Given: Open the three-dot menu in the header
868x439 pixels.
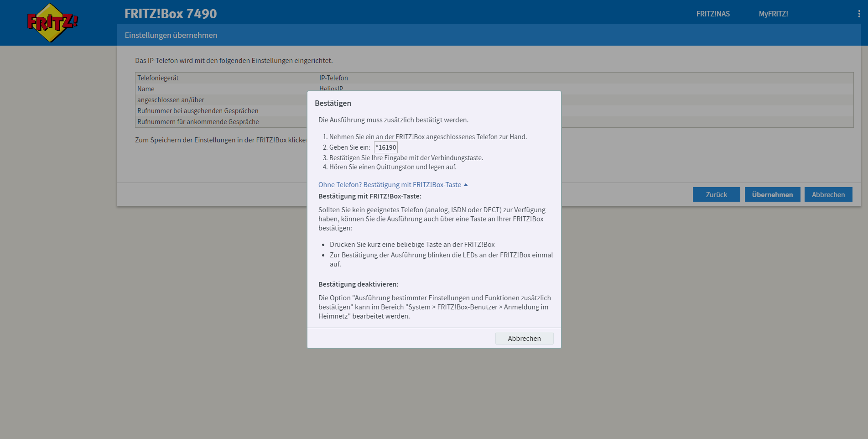Looking at the screenshot, I should pos(859,14).
